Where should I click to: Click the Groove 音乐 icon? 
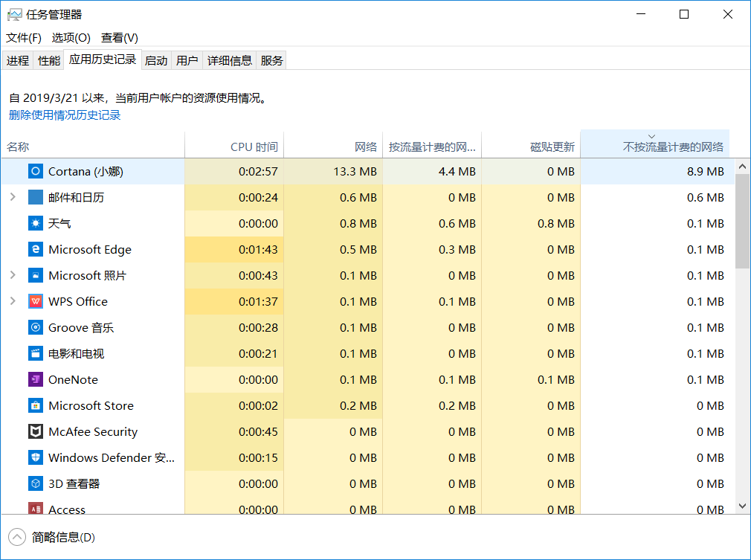(36, 328)
